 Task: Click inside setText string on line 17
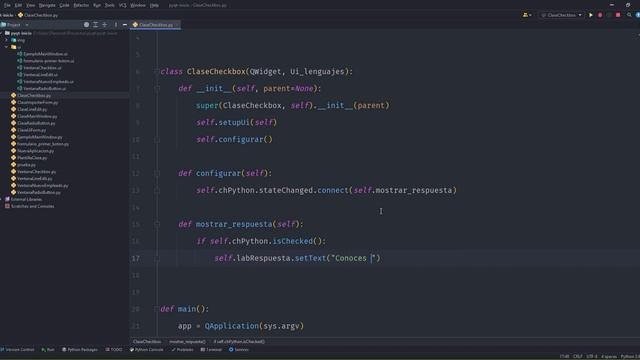[353, 258]
